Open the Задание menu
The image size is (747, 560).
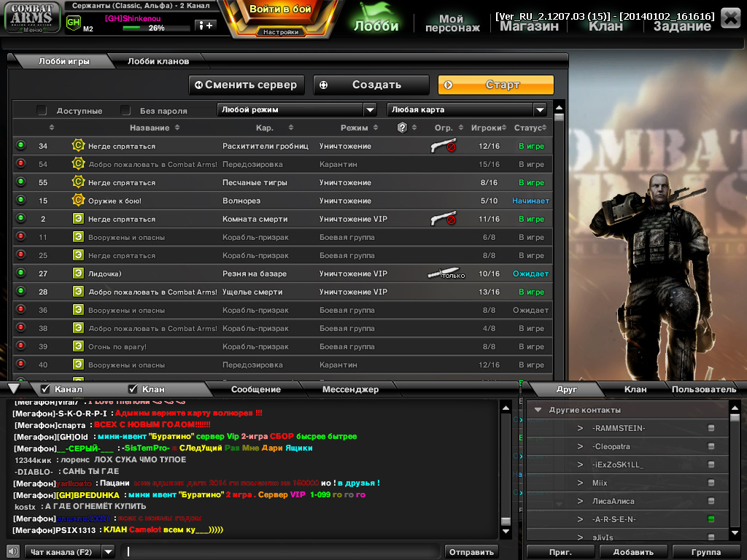pos(682,26)
